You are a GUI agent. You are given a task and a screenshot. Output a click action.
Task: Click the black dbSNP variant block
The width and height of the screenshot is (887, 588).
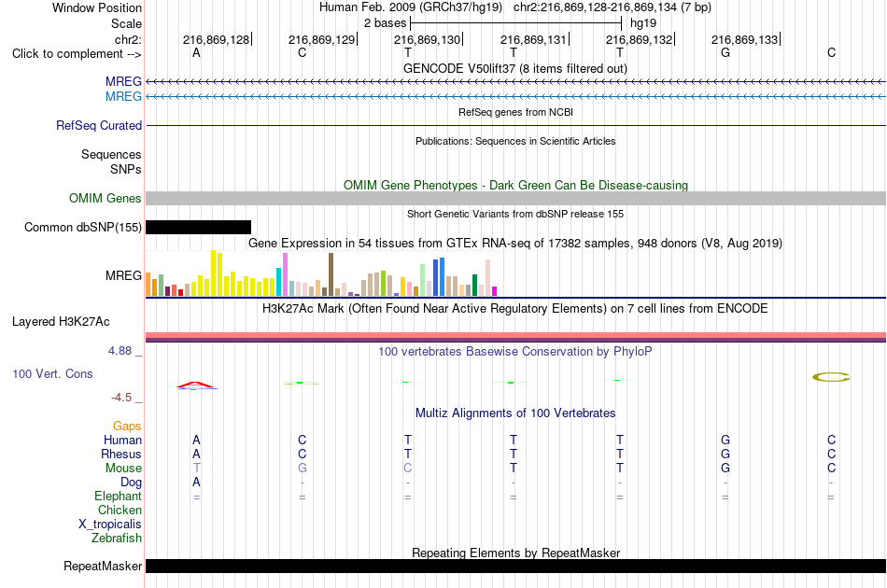198,228
